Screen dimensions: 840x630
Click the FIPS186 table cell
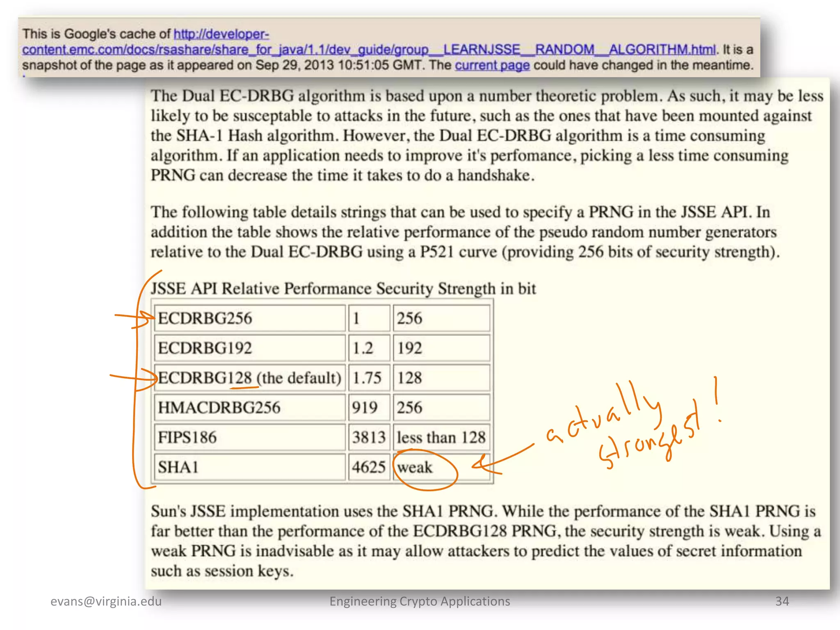tap(249, 437)
